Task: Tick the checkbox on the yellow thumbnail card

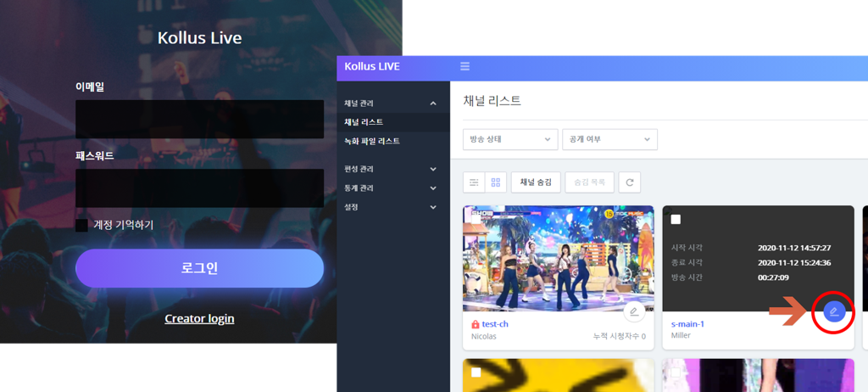Action: 476,372
